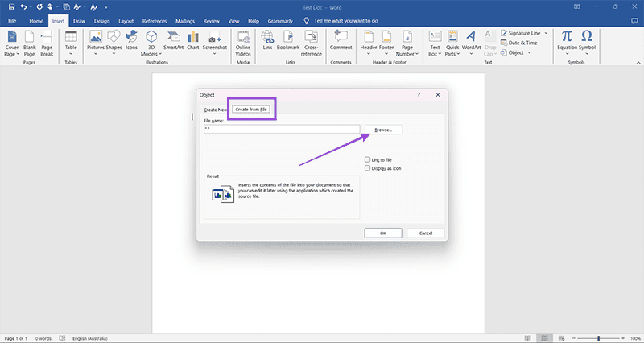Screen dimensions: 644x343
Task: Click the Browse button
Action: click(x=382, y=129)
